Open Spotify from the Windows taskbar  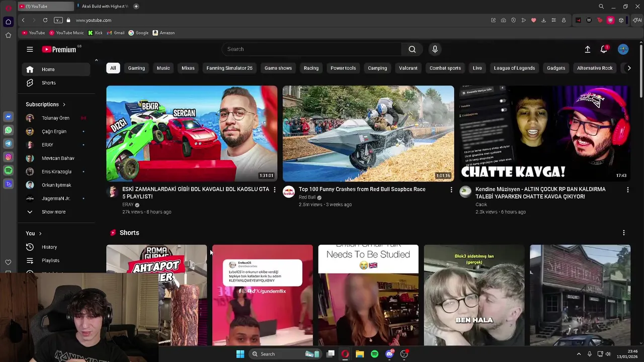[x=374, y=354]
